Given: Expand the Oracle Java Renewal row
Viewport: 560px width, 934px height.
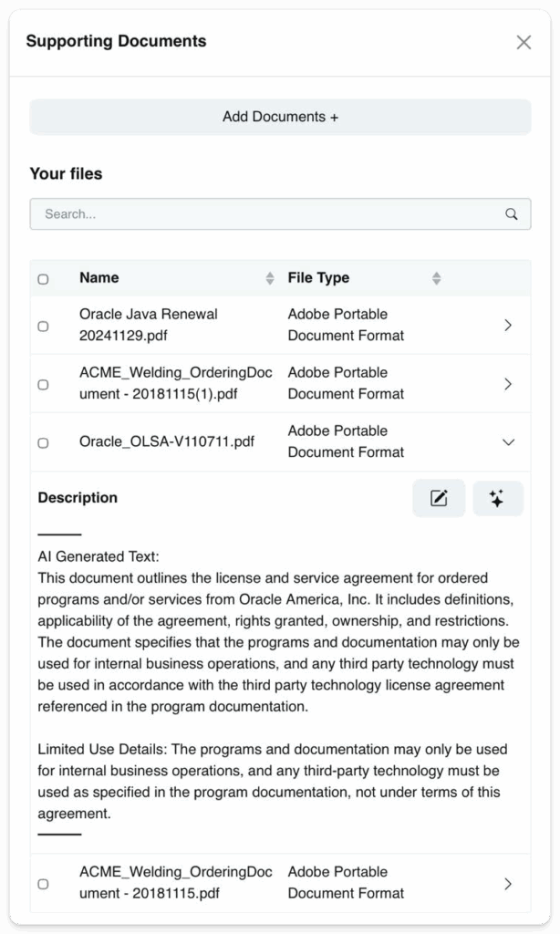Looking at the screenshot, I should click(x=508, y=325).
